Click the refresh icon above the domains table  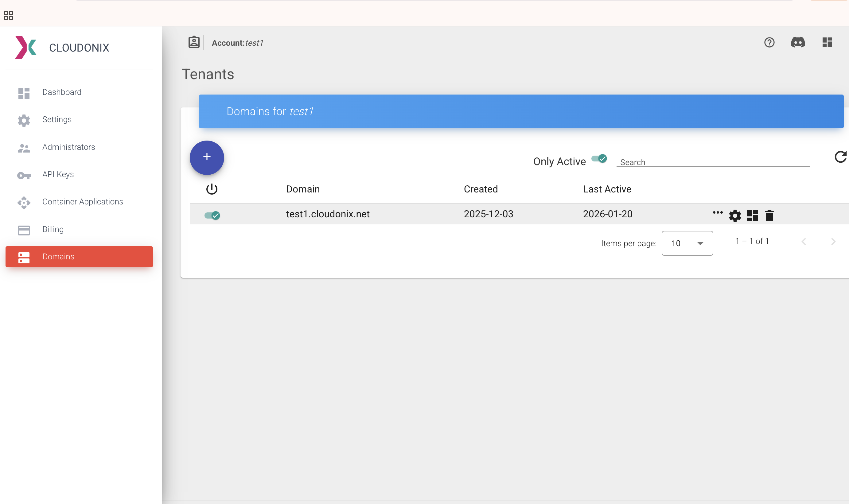pyautogui.click(x=840, y=156)
